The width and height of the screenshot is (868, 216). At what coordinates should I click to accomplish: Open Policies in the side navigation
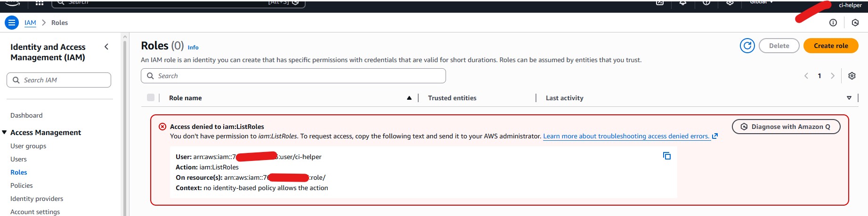click(x=22, y=185)
